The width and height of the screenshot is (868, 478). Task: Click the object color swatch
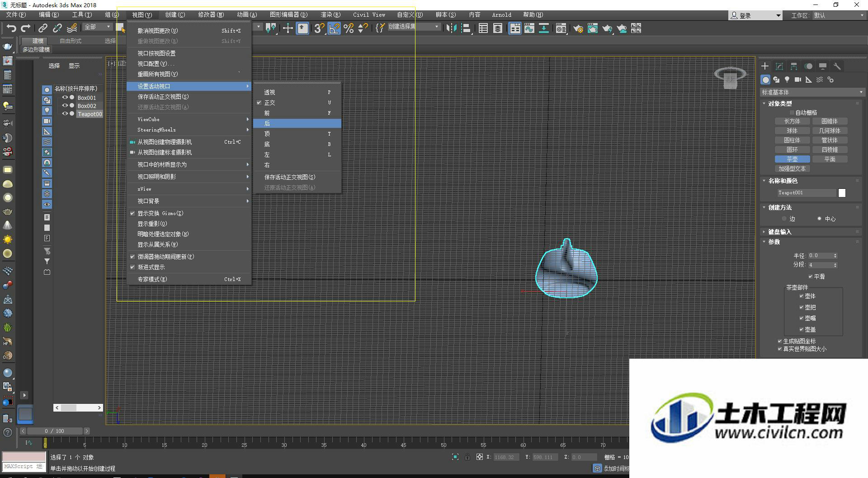click(x=842, y=193)
